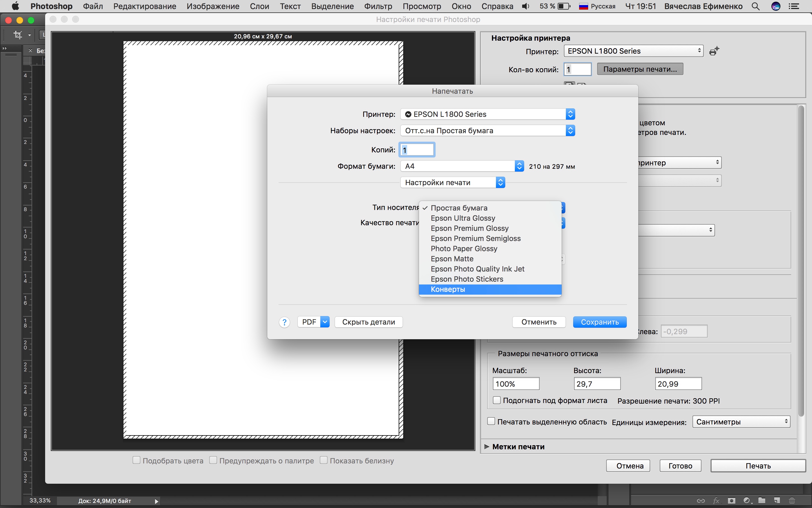Open the Apple menu
This screenshot has width=812, height=508.
pos(15,6)
